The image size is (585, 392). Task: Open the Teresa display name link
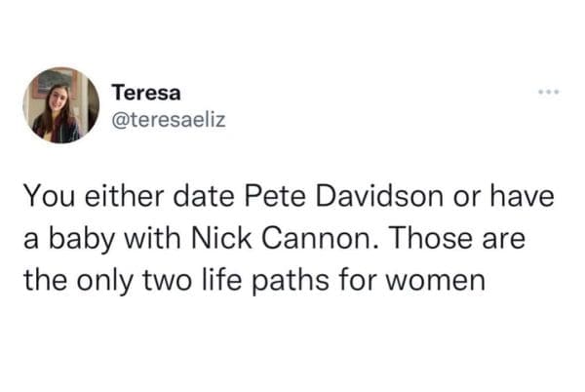[146, 93]
